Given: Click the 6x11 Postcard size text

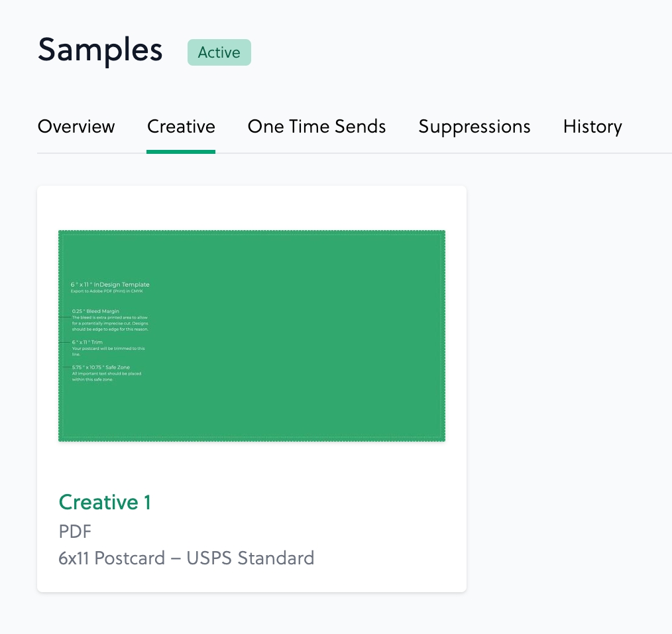Looking at the screenshot, I should [111, 558].
